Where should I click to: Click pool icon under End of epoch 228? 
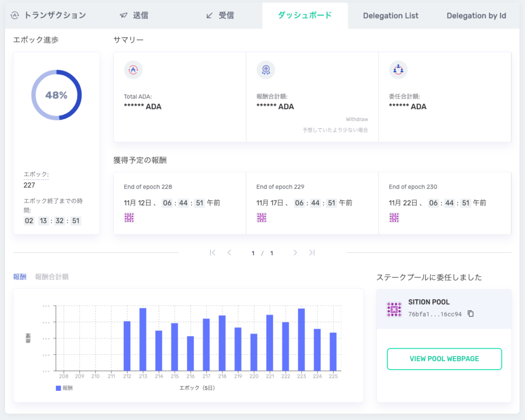129,218
